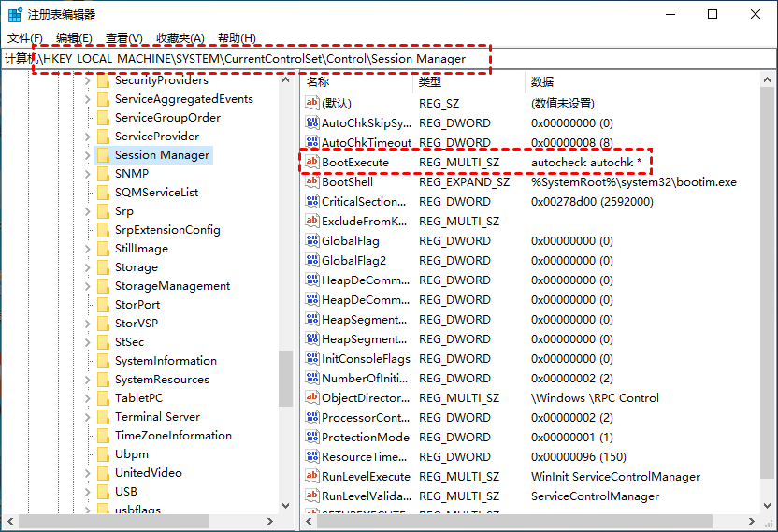The height and width of the screenshot is (532, 778).
Task: Expand the ServiceProvider key
Action: [x=87, y=137]
